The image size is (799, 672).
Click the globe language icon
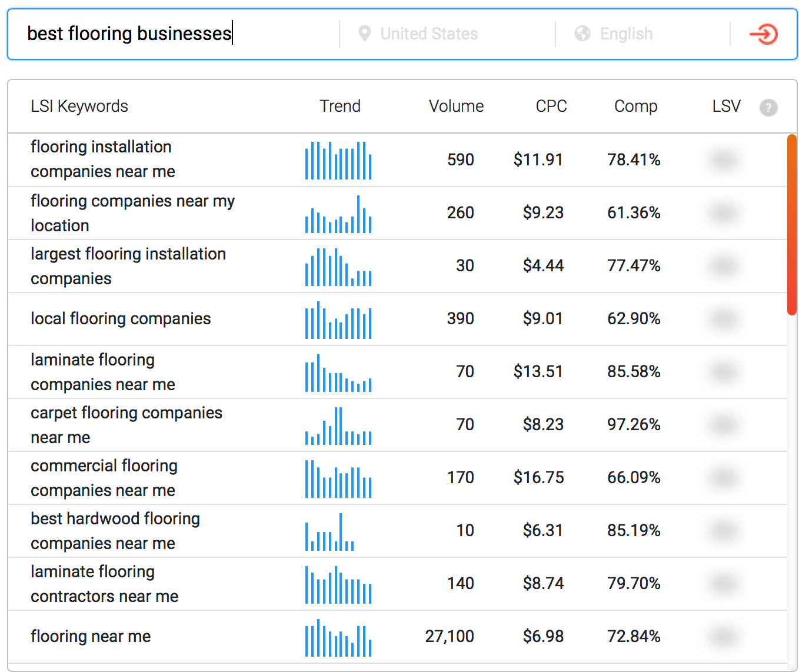582,34
